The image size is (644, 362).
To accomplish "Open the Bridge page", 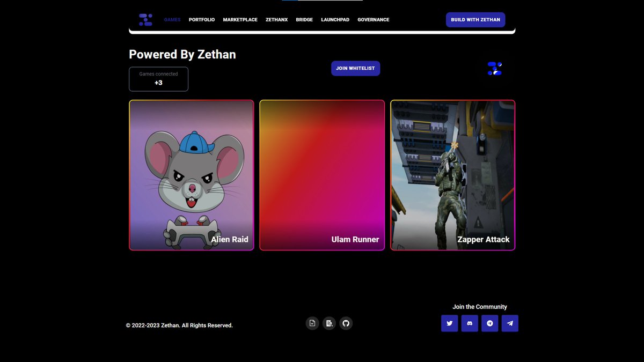I will pos(304,20).
